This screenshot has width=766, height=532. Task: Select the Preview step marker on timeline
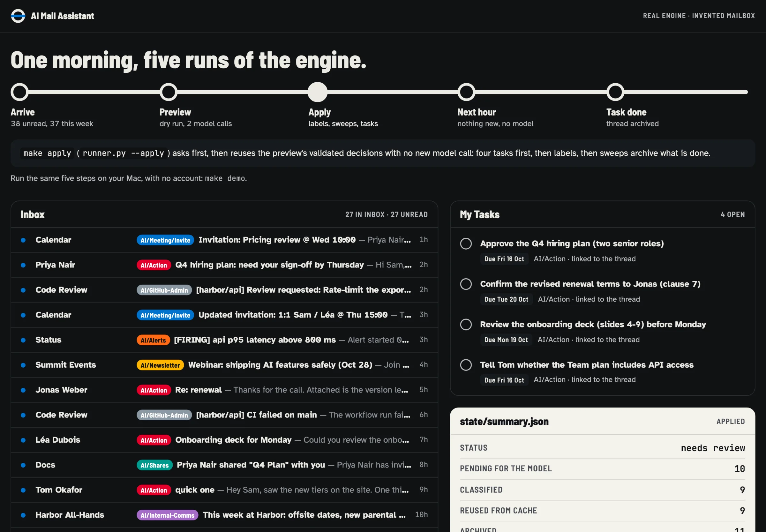[168, 92]
